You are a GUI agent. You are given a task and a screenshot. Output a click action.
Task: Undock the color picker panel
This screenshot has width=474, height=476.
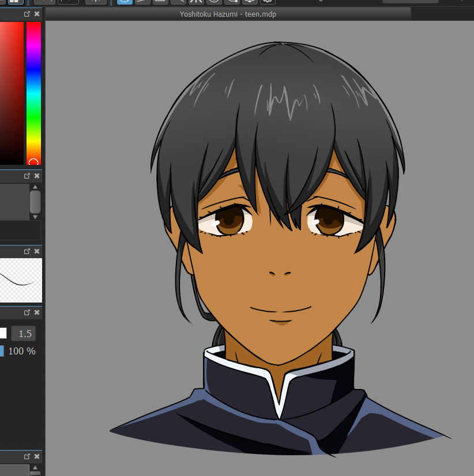tap(27, 14)
